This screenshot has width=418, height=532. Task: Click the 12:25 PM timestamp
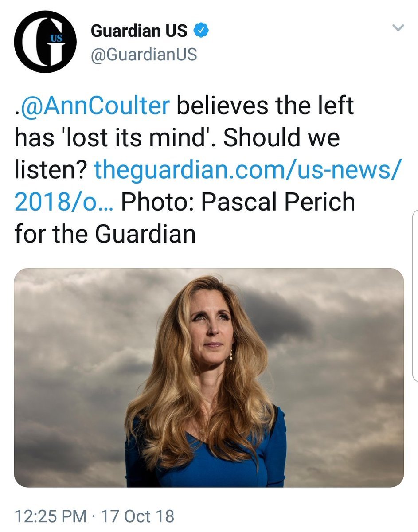coord(51,516)
